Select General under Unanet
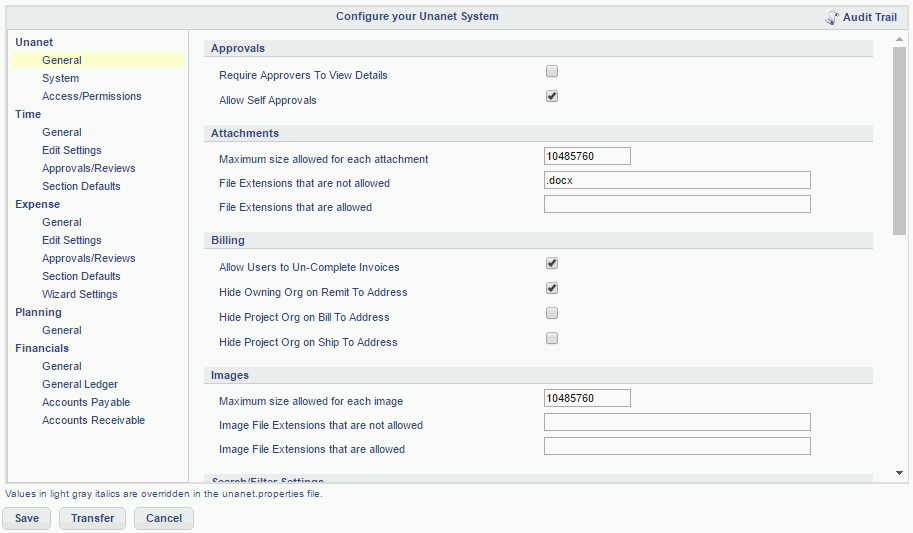The width and height of the screenshot is (913, 533). (98, 60)
